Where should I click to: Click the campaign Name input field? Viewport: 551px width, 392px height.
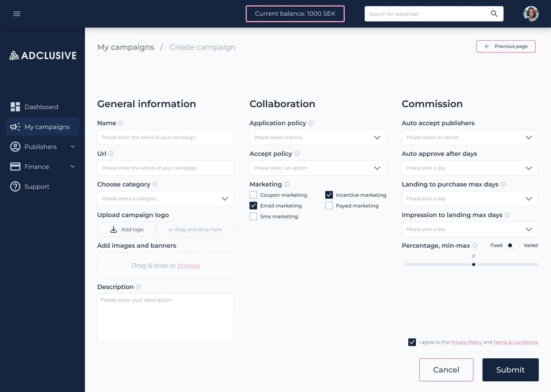coord(166,137)
